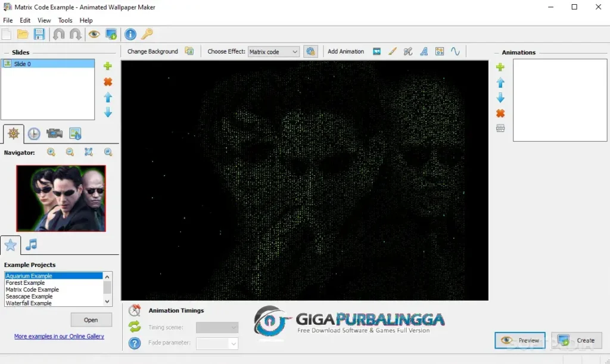Click the wave animation icon

455,51
